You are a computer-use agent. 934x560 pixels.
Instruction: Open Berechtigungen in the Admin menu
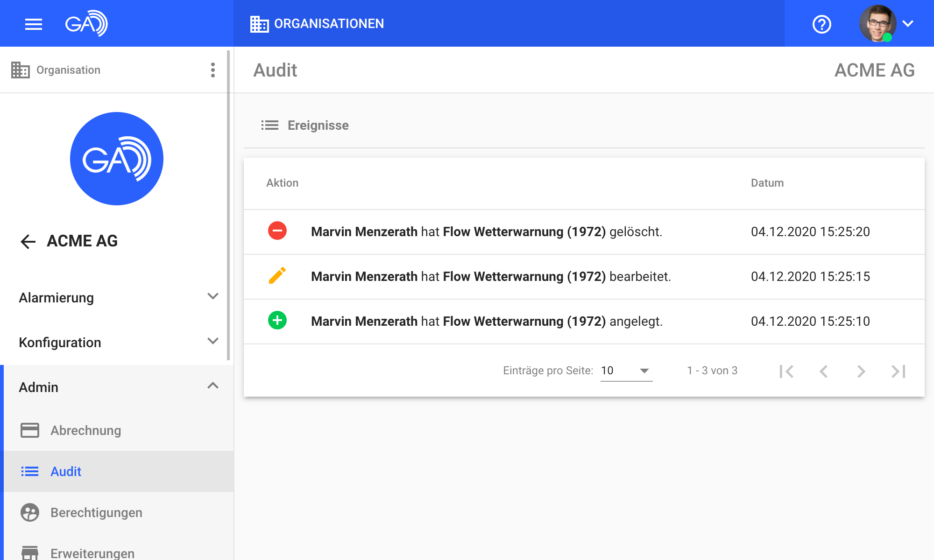[96, 512]
